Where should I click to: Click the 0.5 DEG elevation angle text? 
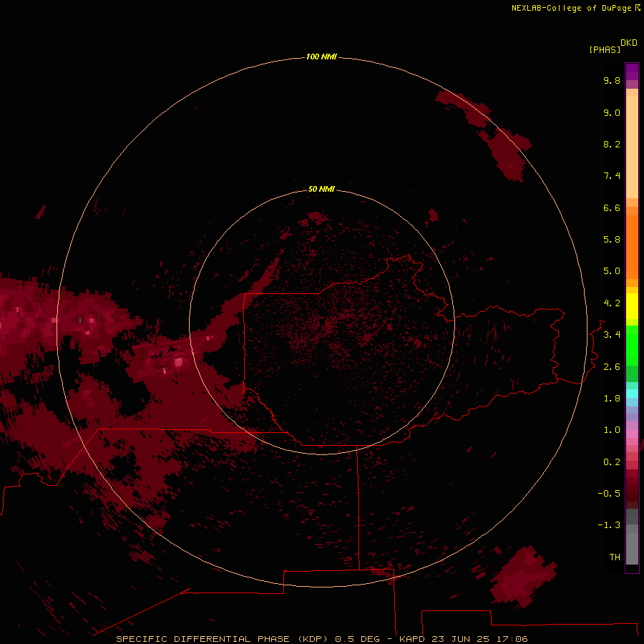point(358,639)
